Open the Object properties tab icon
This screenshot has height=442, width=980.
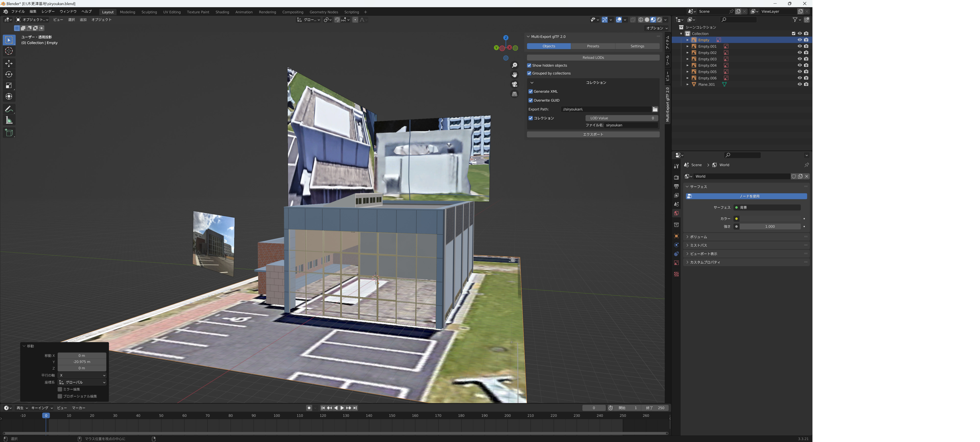click(x=676, y=236)
